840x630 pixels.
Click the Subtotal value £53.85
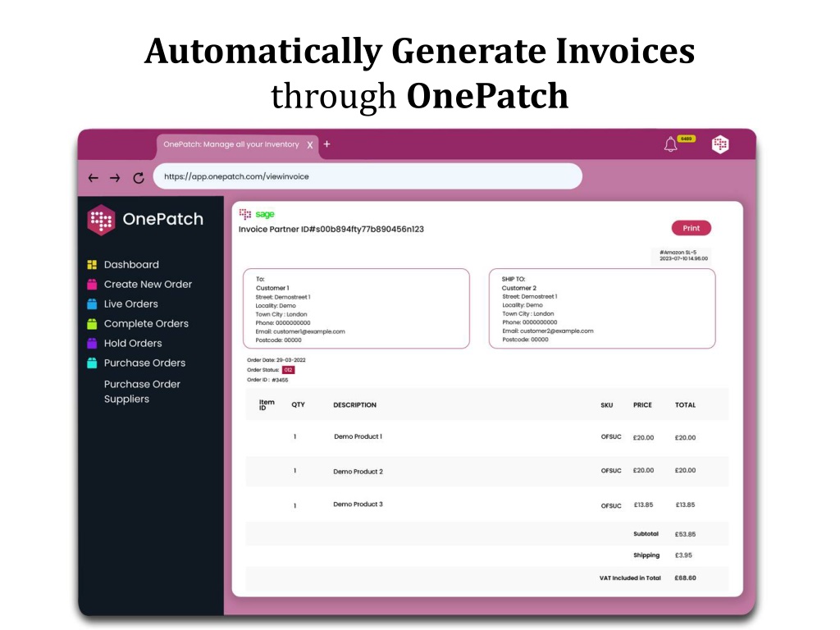(685, 534)
